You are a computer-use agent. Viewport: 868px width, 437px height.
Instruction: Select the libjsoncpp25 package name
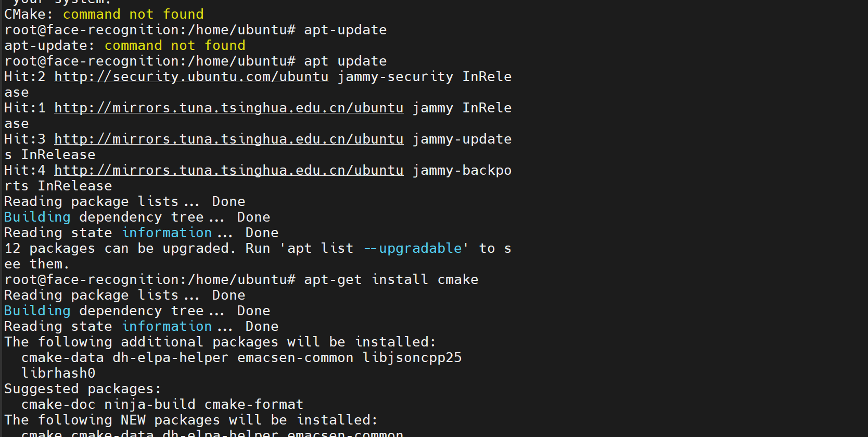(x=412, y=358)
